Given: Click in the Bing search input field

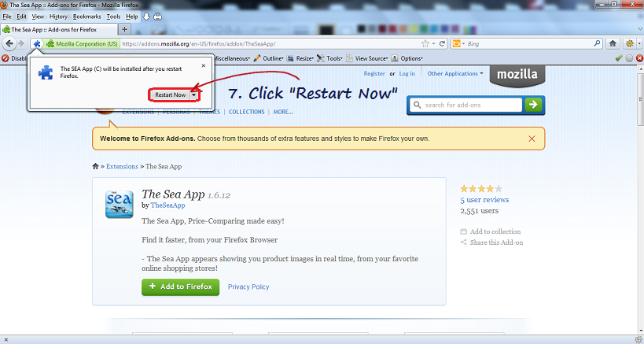Looking at the screenshot, I should tap(529, 43).
